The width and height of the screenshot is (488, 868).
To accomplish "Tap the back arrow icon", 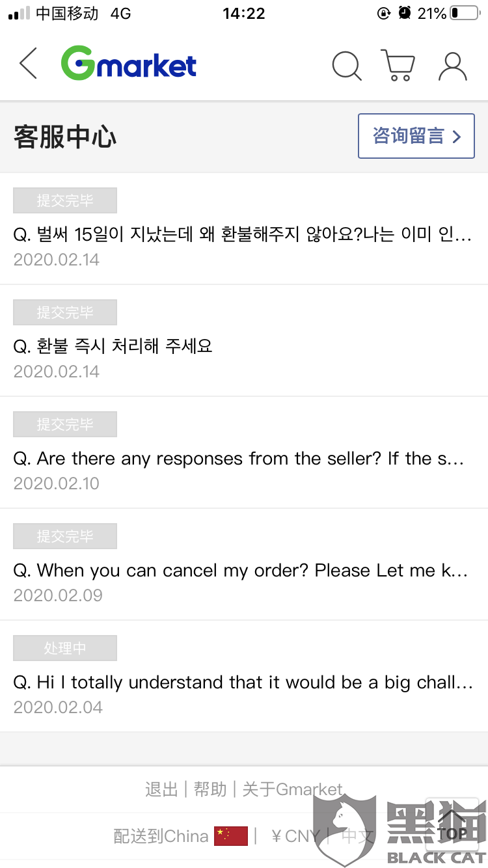I will point(28,64).
